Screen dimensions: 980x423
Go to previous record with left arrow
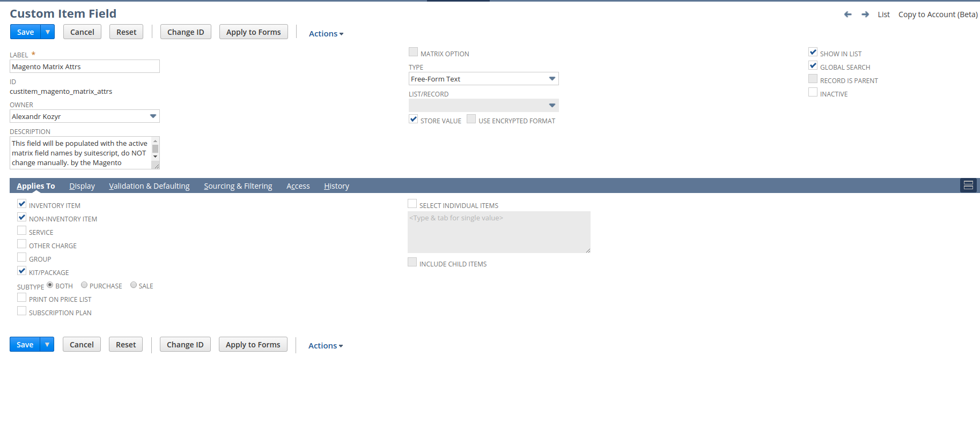pos(848,14)
